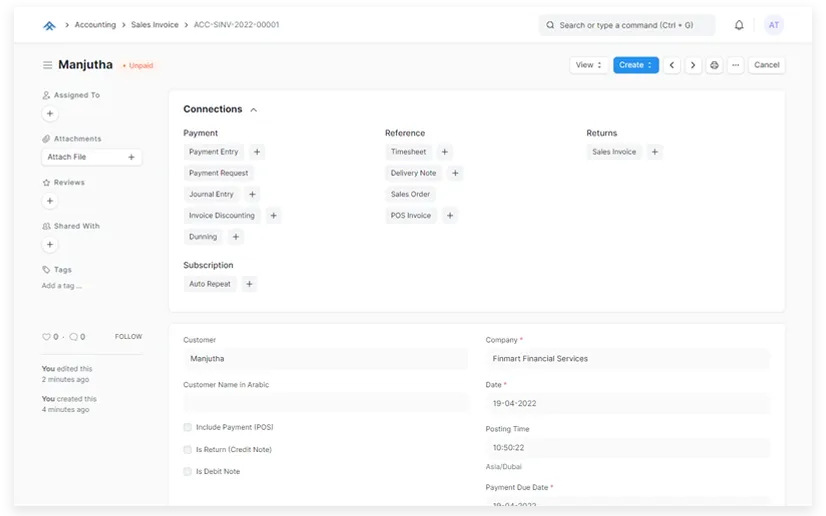The width and height of the screenshot is (826, 516).
Task: Go to the previous invoice arrow
Action: coord(672,65)
